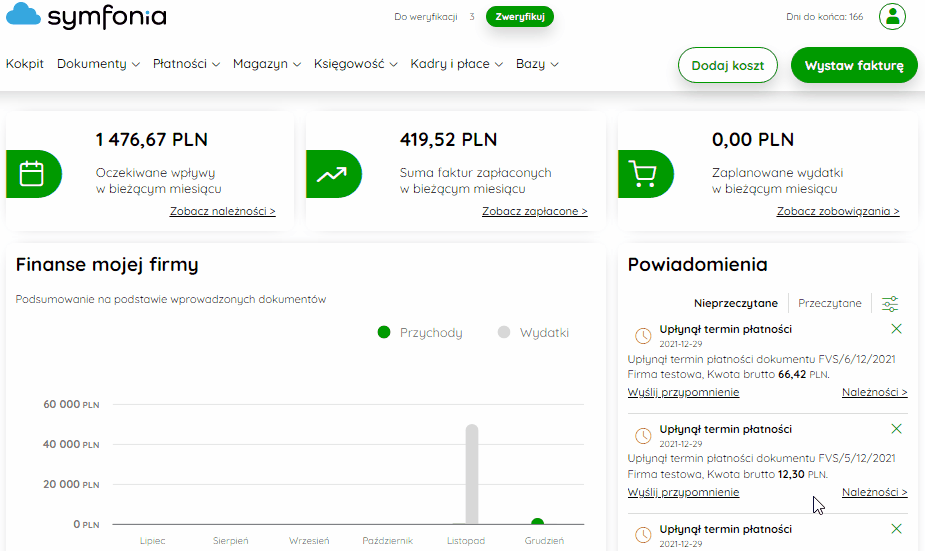Click the Do weryfikacji count text
The image size is (925, 551).
point(434,17)
